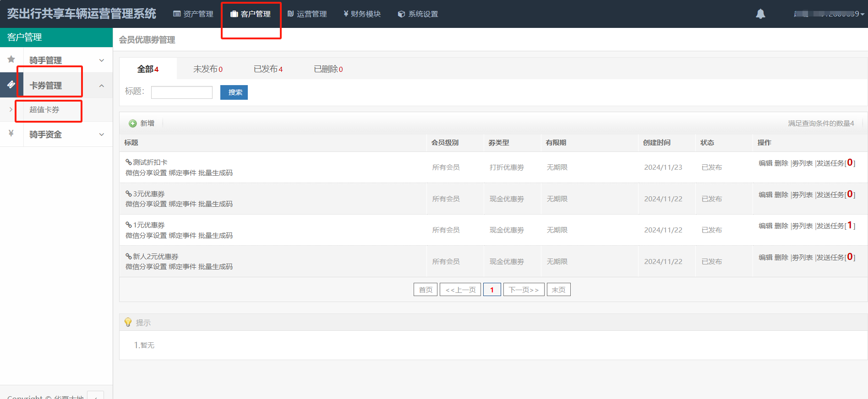
Task: Select 超值卡券 in the sidebar
Action: pos(44,110)
